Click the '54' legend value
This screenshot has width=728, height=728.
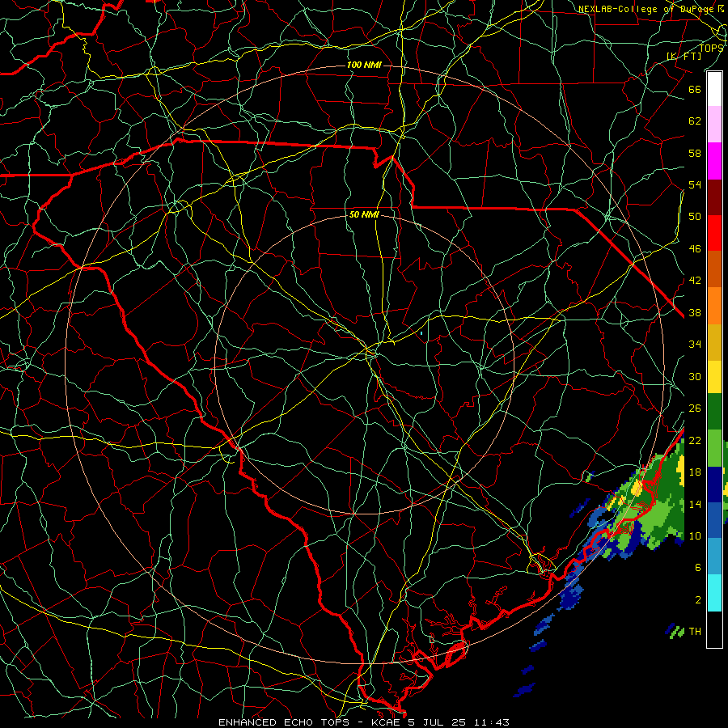point(695,184)
